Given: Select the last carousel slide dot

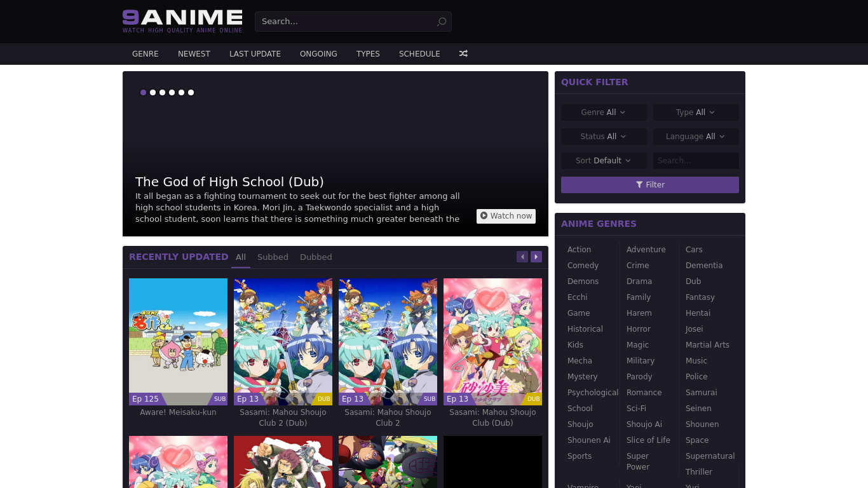Looking at the screenshot, I should pyautogui.click(x=191, y=93).
